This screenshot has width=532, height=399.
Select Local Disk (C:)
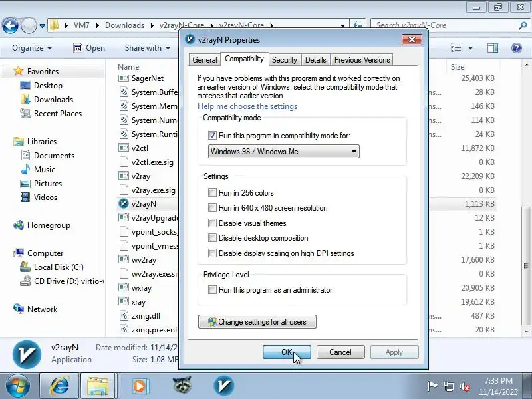point(59,267)
